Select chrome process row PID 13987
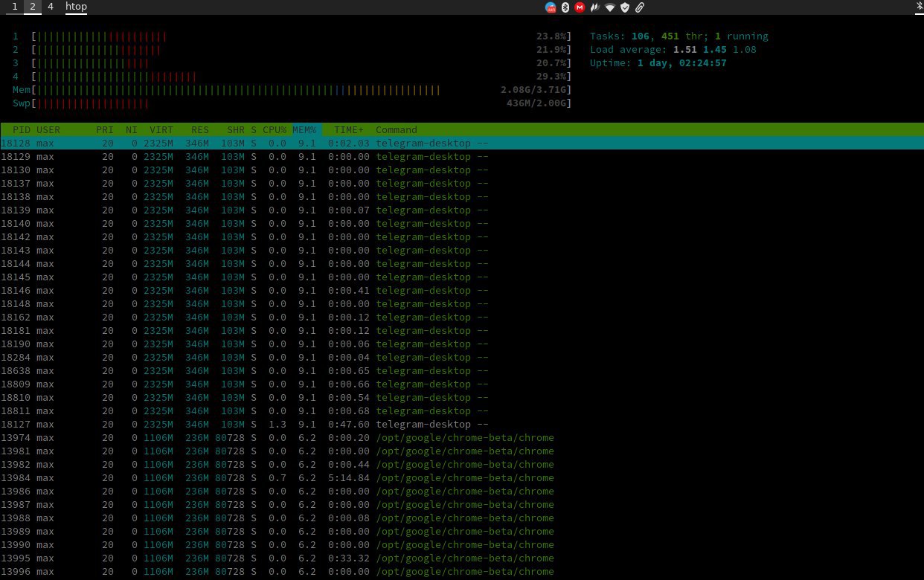Viewport: 924px width, 580px height. (462, 504)
